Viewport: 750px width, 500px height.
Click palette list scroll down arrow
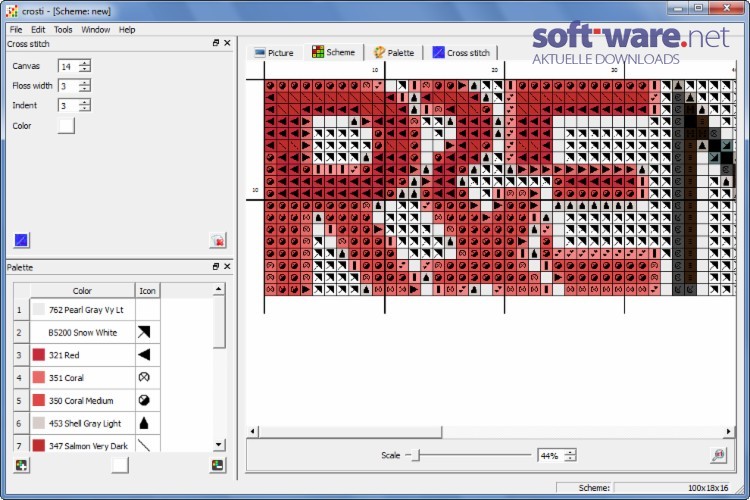click(219, 445)
